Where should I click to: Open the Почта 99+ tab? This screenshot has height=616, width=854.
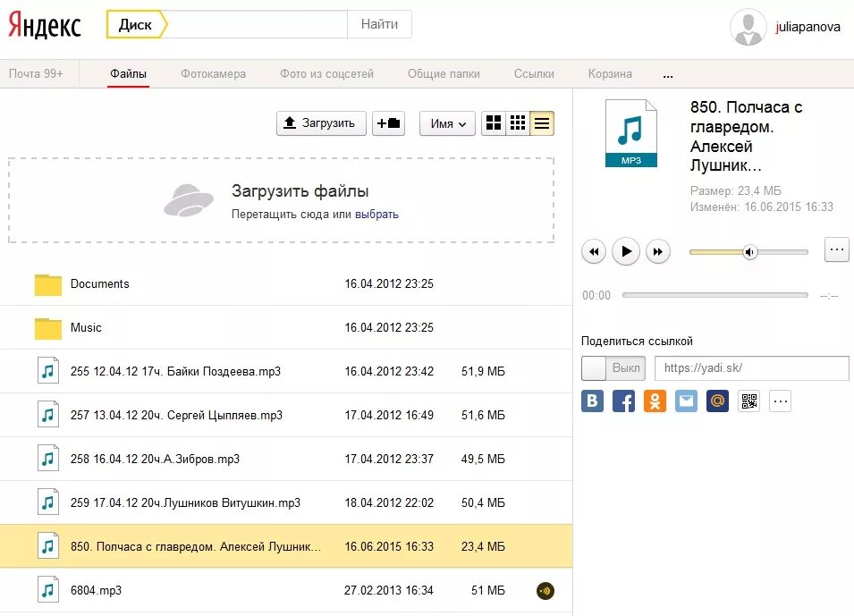pyautogui.click(x=36, y=73)
